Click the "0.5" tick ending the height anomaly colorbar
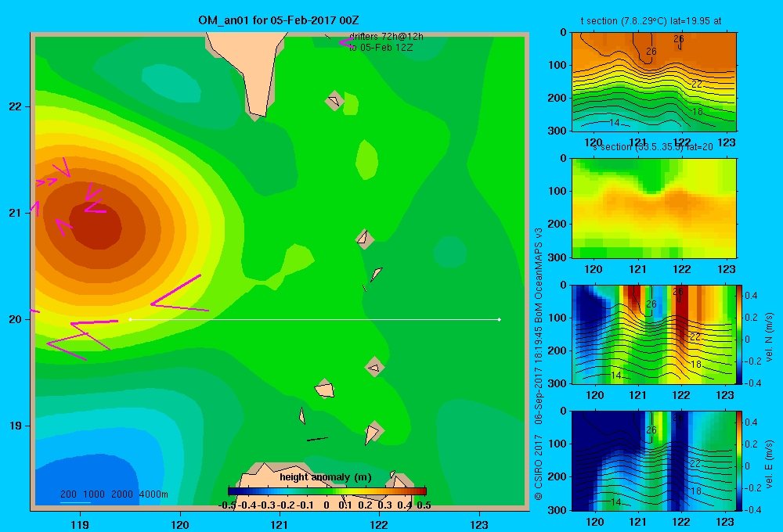Viewport: 783px width, 532px height. pos(424,505)
